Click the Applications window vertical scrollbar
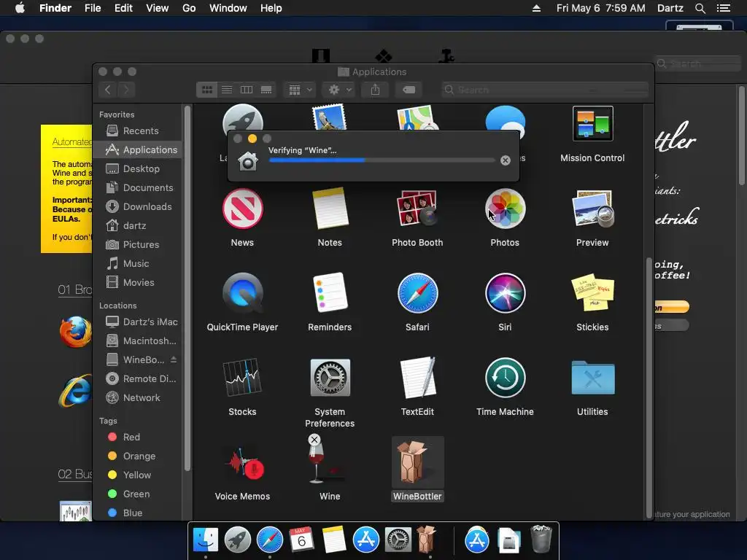This screenshot has height=560, width=747. pos(649,388)
